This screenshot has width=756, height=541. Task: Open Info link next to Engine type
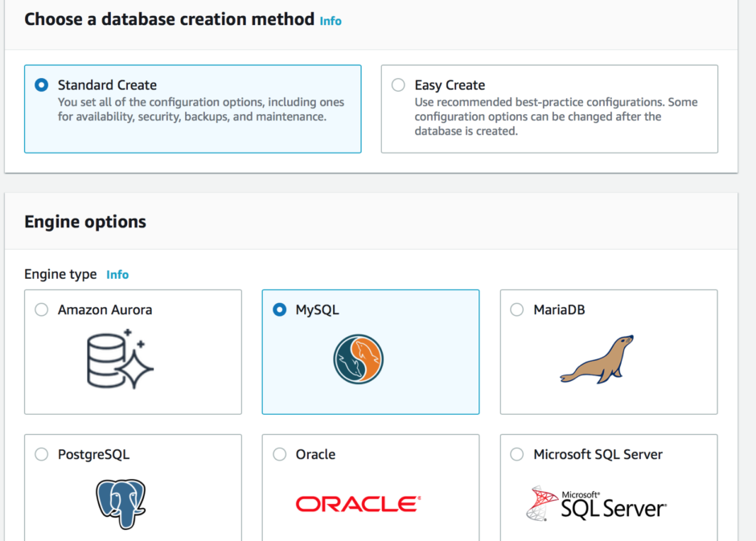117,275
